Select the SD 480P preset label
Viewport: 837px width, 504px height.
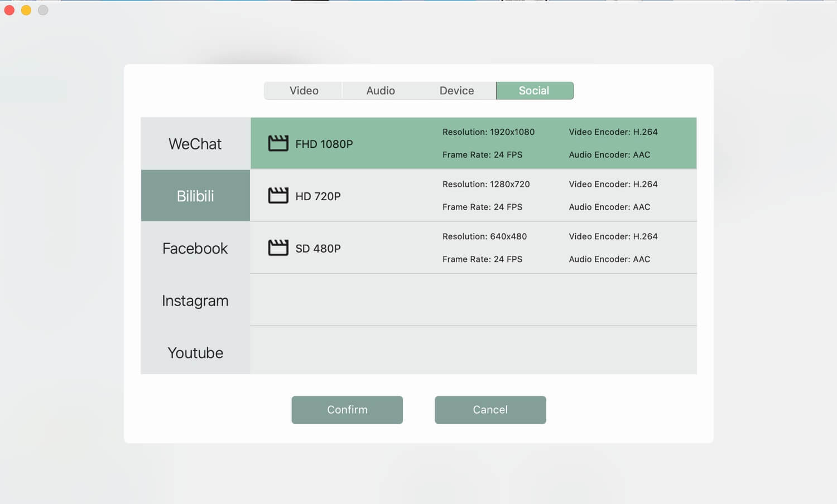pyautogui.click(x=318, y=249)
